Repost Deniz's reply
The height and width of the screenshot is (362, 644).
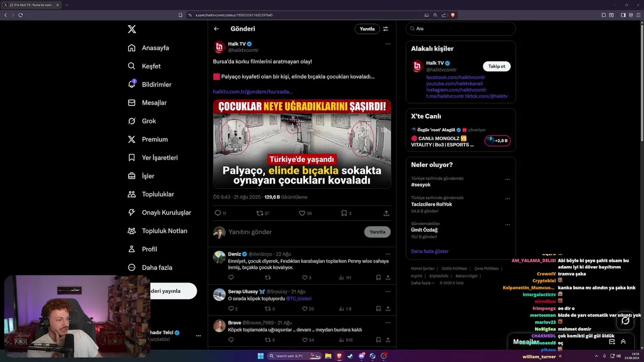pyautogui.click(x=268, y=278)
